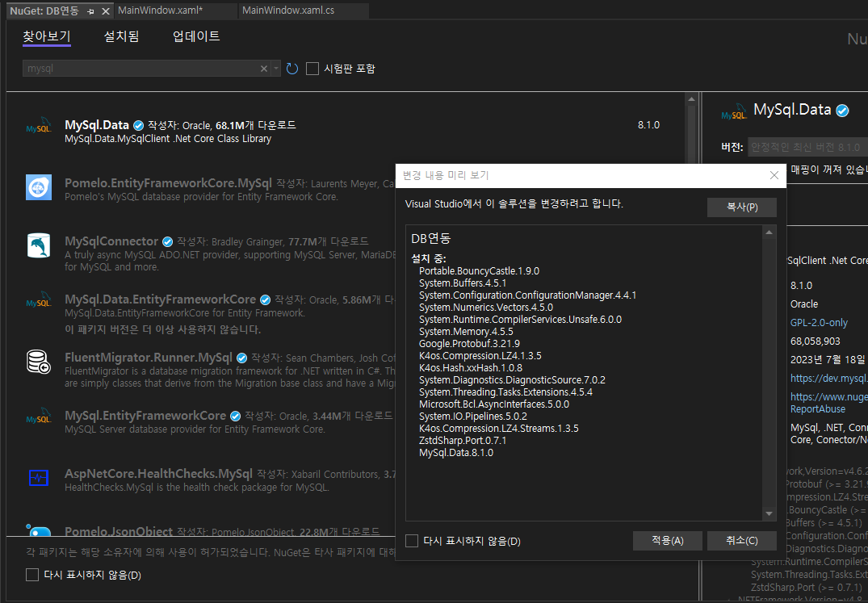Click the 68,058,903 downloads value

click(x=815, y=341)
